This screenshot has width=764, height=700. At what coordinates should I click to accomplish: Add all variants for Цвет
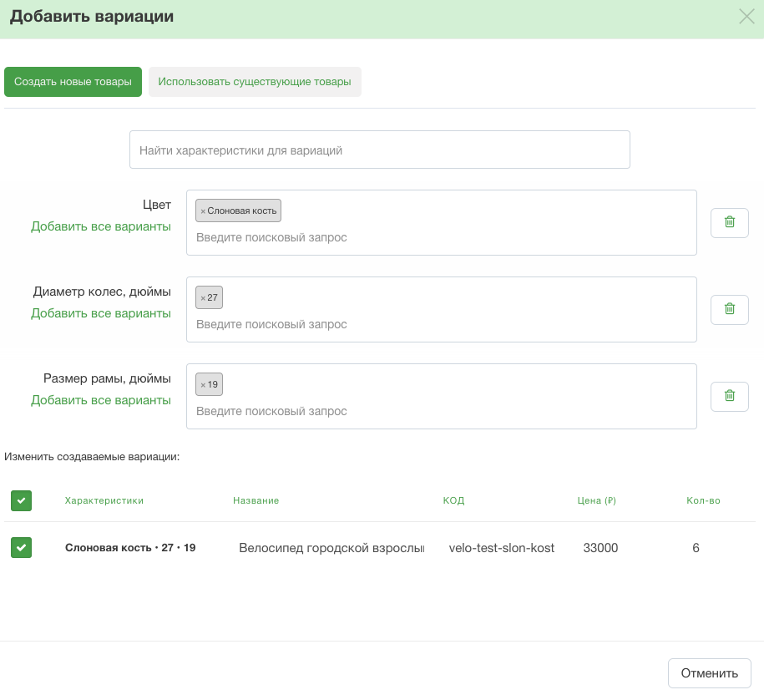click(x=101, y=226)
